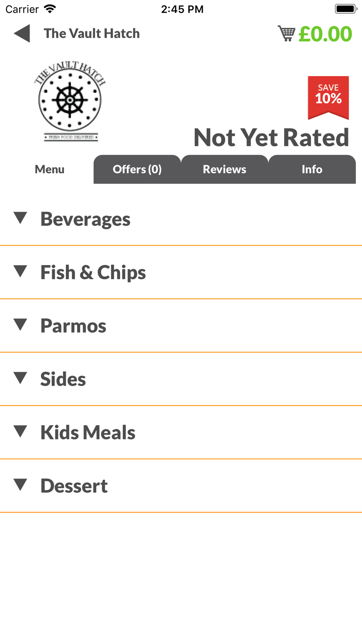
Task: Expand the Dessert disclosure triangle
Action: pyautogui.click(x=20, y=484)
